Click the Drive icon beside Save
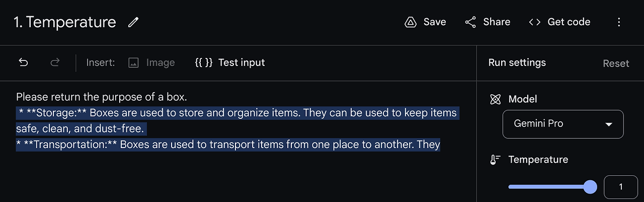Screen dimensions: 644x202 tap(411, 22)
